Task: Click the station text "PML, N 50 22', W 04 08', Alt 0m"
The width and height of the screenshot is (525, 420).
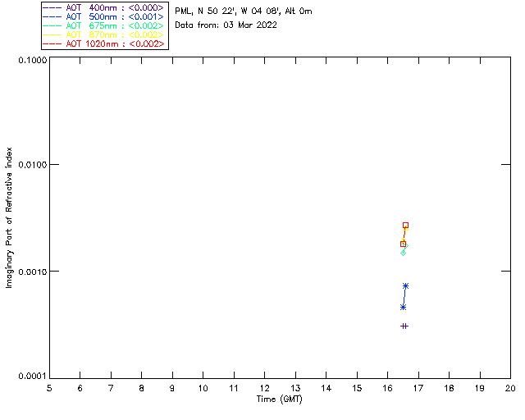Action: click(x=244, y=11)
